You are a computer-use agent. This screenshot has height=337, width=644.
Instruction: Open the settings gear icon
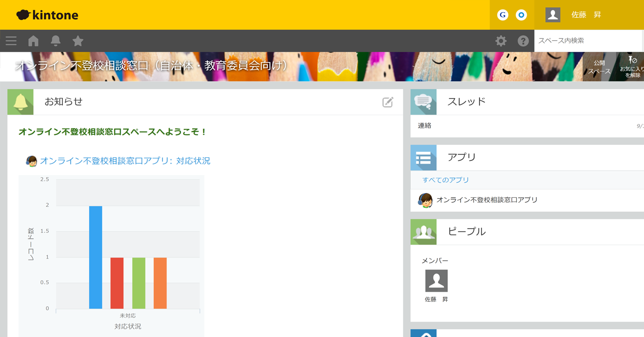click(501, 41)
